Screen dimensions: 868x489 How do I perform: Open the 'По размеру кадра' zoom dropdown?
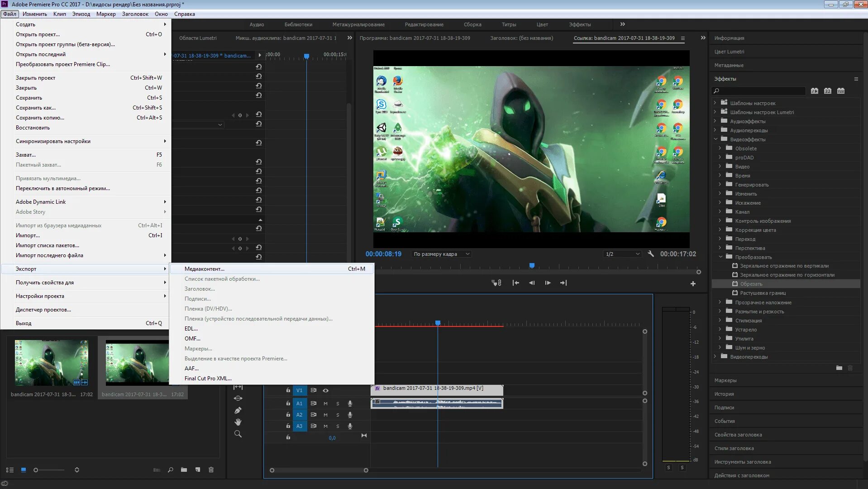click(x=441, y=254)
